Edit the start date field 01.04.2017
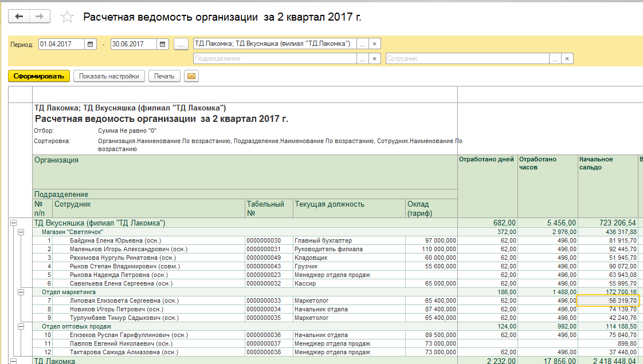Viewport: 643px width, 364px height. pyautogui.click(x=61, y=44)
